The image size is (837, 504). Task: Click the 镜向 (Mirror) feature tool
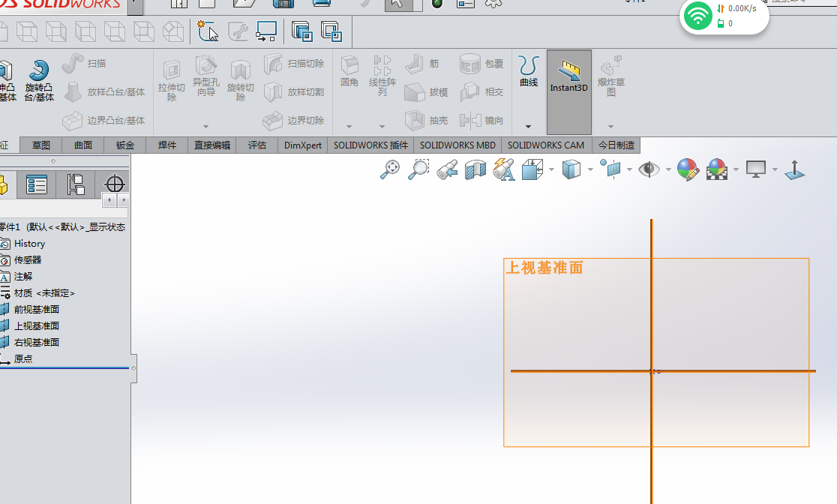(480, 119)
